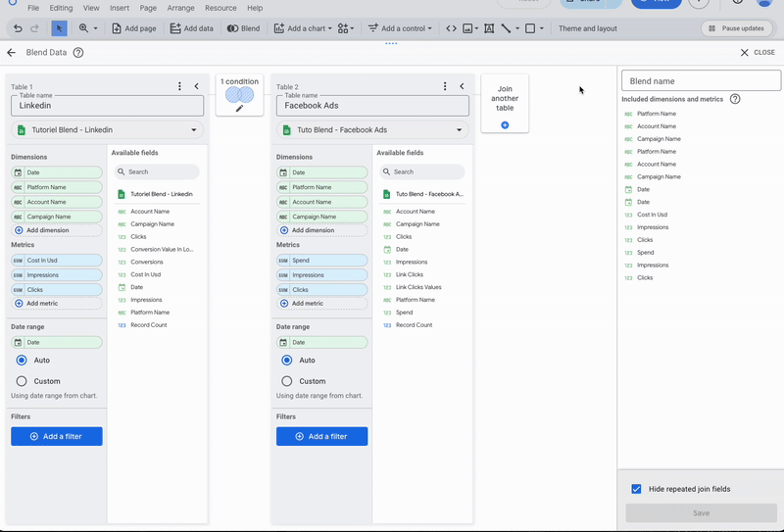Select the shape rectangle tool
The width and height of the screenshot is (784, 532).
530,28
